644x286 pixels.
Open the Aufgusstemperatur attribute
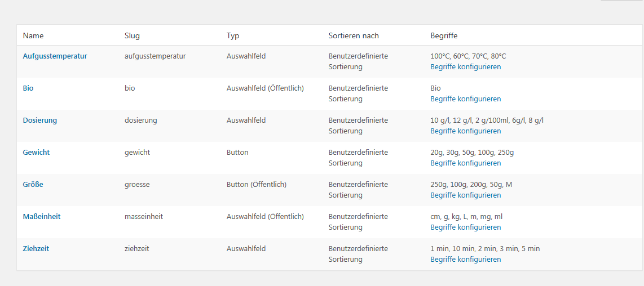55,56
